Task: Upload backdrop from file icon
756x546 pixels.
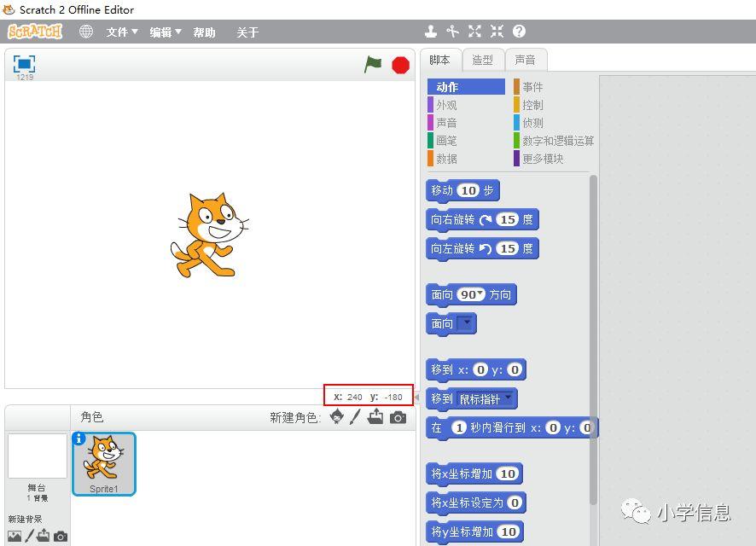Action: (x=43, y=535)
